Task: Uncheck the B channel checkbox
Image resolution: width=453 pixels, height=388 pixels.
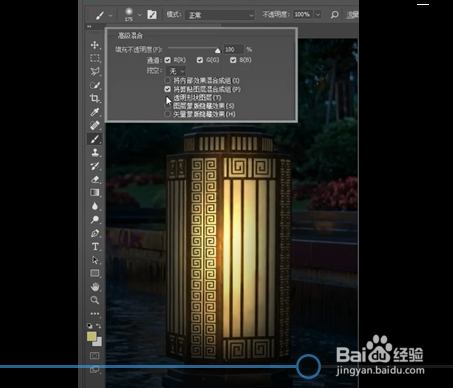Action: pos(233,60)
